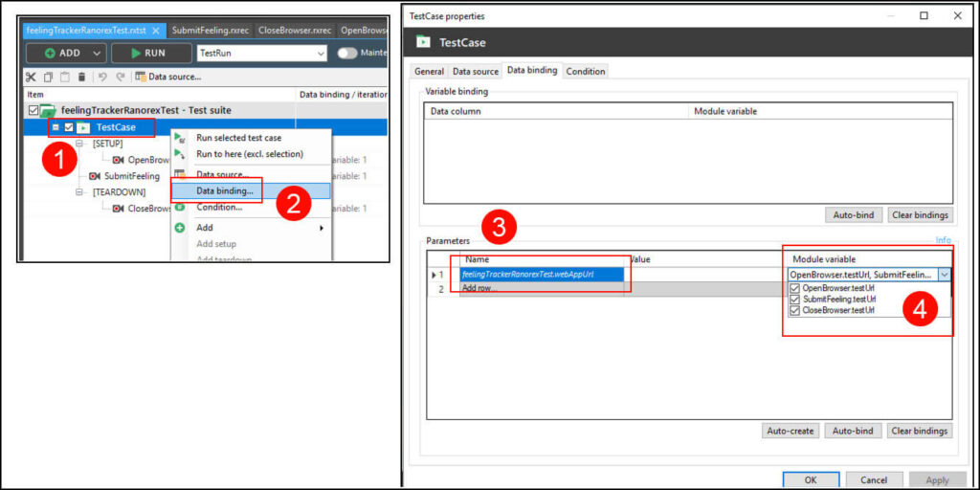Click Auto-bind under Variable binding
Image resolution: width=980 pixels, height=490 pixels.
point(853,215)
